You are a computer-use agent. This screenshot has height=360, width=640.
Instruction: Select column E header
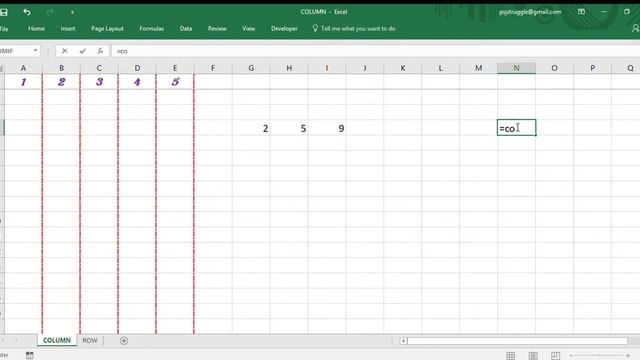coord(175,68)
